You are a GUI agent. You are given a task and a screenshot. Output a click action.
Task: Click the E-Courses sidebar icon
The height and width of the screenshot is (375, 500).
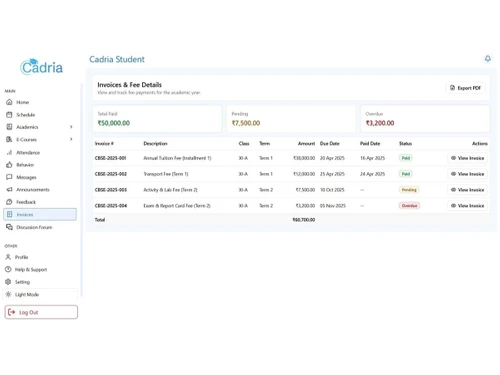tap(9, 139)
